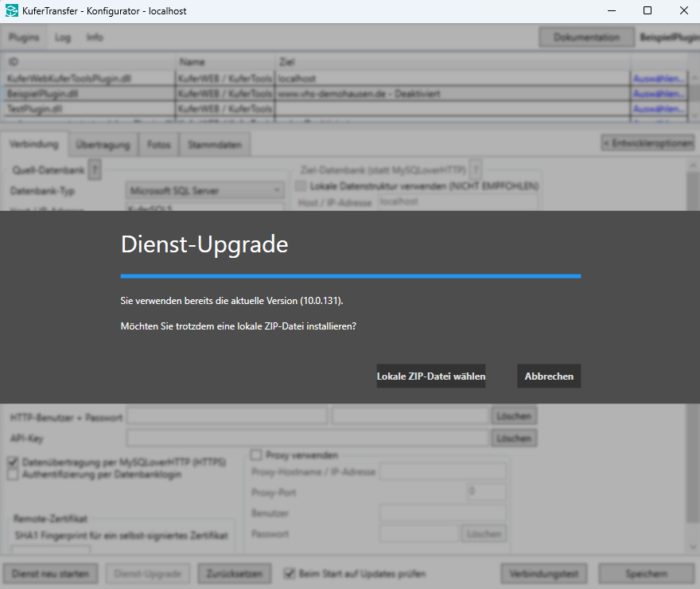Screen dimensions: 700x589
Task: Click the HTTP-Benutzer input field
Action: (x=227, y=415)
